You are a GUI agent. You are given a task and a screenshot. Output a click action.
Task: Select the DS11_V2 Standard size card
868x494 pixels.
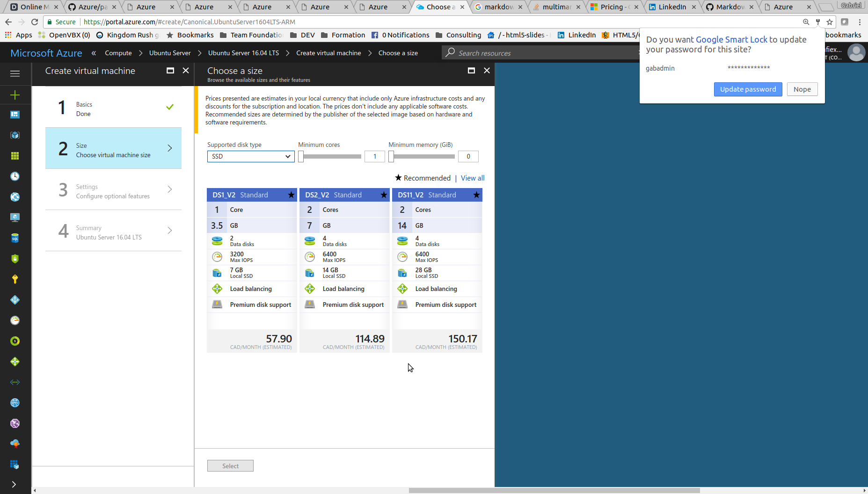click(x=437, y=270)
